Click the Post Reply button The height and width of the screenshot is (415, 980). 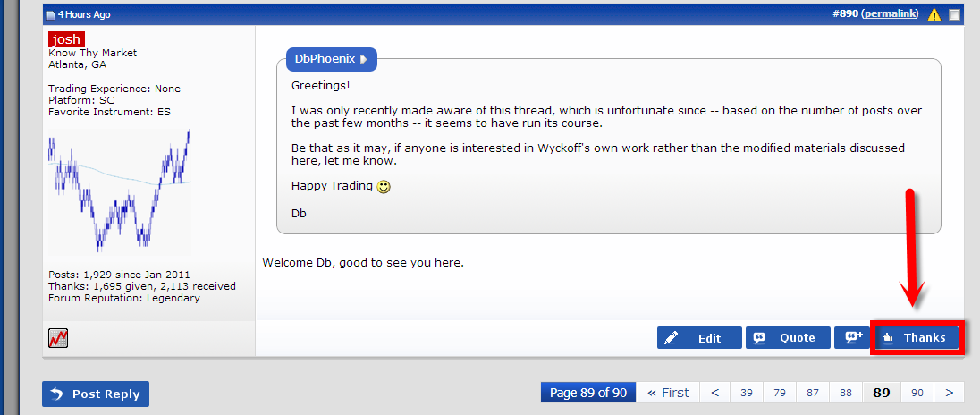click(96, 394)
